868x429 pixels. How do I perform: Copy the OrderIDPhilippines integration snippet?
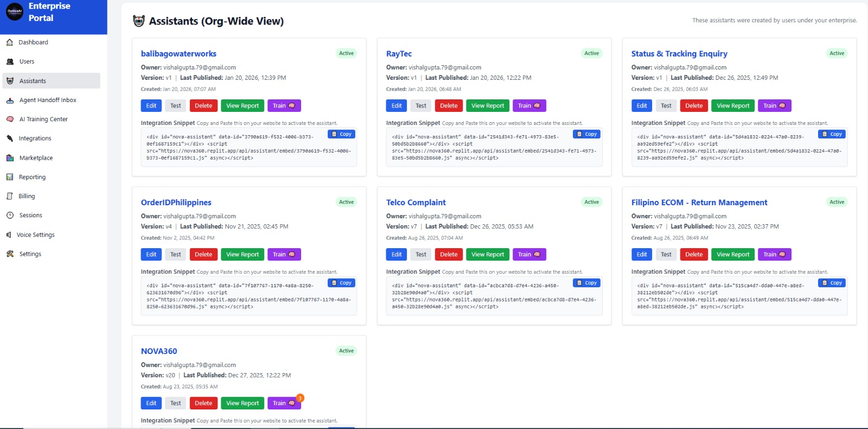pyautogui.click(x=342, y=283)
